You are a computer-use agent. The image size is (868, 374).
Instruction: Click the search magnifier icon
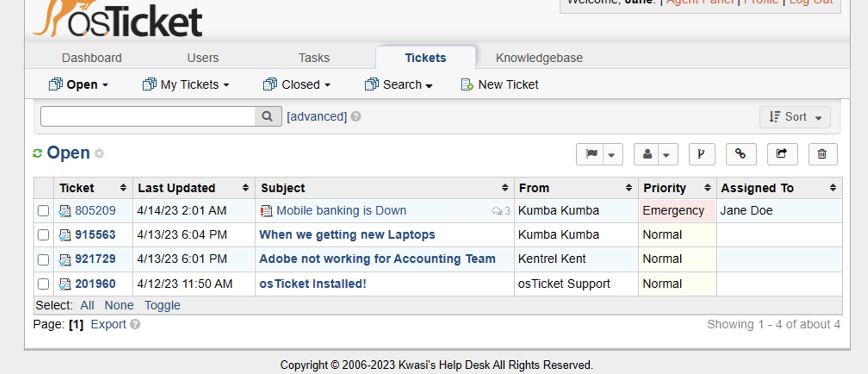tap(267, 116)
